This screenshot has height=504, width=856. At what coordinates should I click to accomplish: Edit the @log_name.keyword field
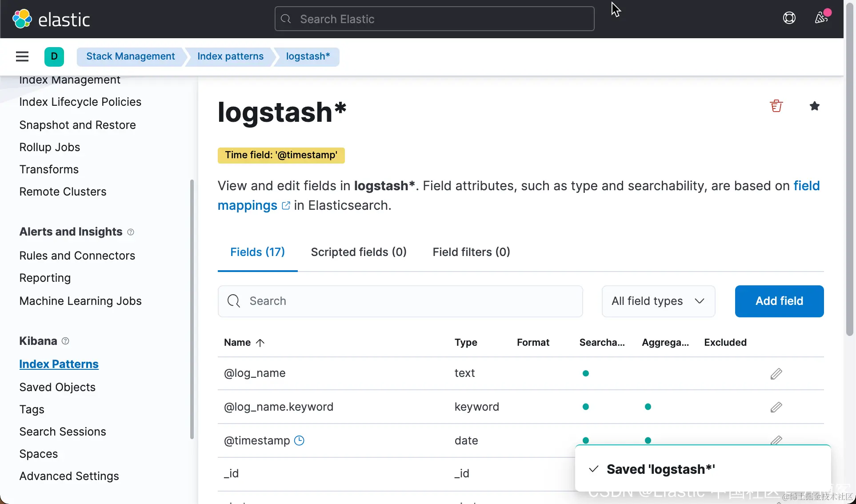[x=776, y=407]
